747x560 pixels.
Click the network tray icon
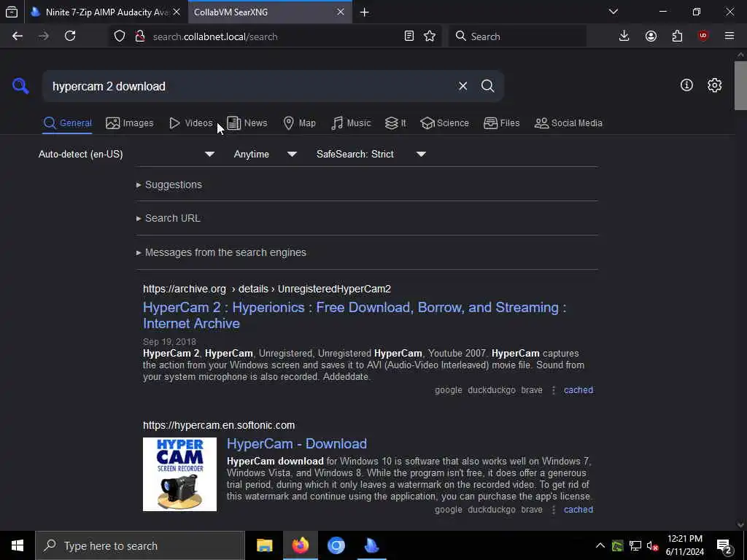click(635, 545)
